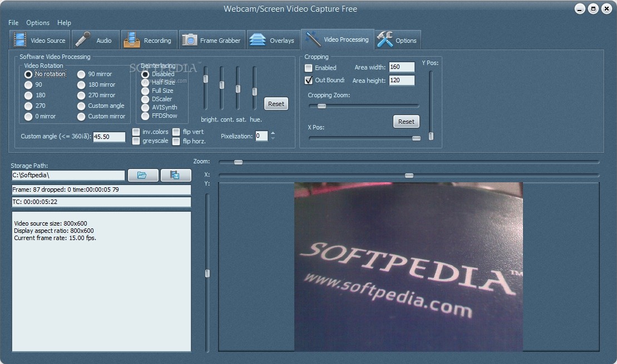Enable greyscale checkbox

pyautogui.click(x=136, y=141)
